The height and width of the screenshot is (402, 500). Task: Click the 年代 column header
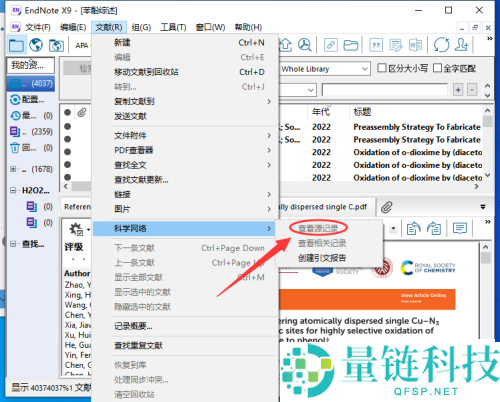pos(321,112)
